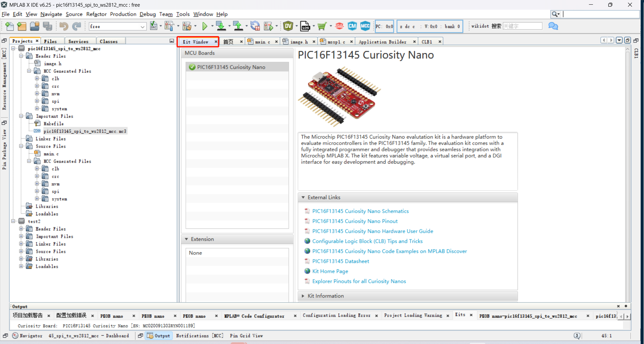Expand the clb folder under Header Files
644x344 pixels.
[37, 78]
